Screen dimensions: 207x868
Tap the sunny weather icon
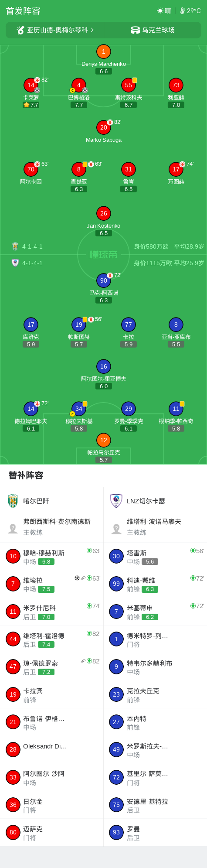[160, 10]
